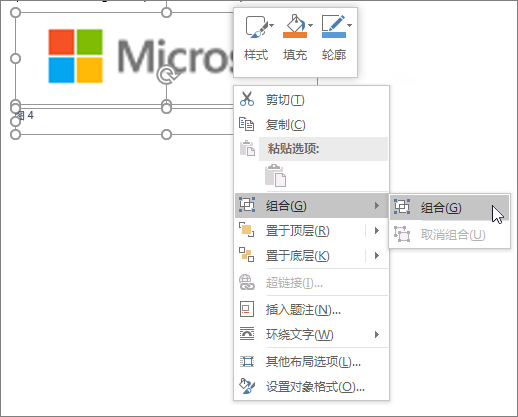Choose 插入题注(N)... menu entry
The height and width of the screenshot is (417, 518).
(x=312, y=310)
